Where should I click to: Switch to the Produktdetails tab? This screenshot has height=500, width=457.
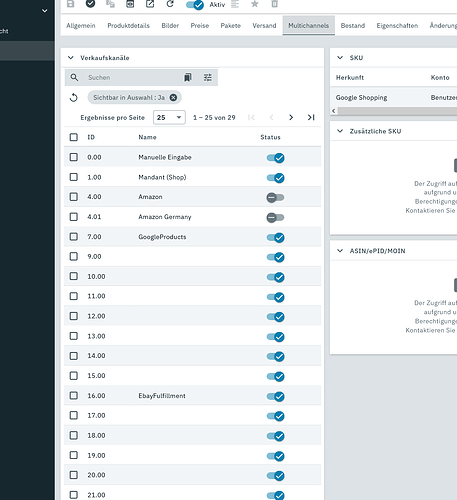point(128,26)
